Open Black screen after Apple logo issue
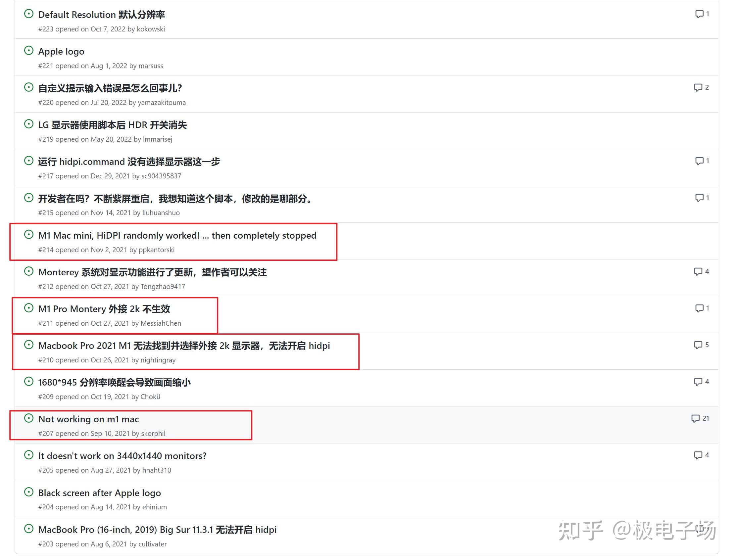 (x=99, y=492)
